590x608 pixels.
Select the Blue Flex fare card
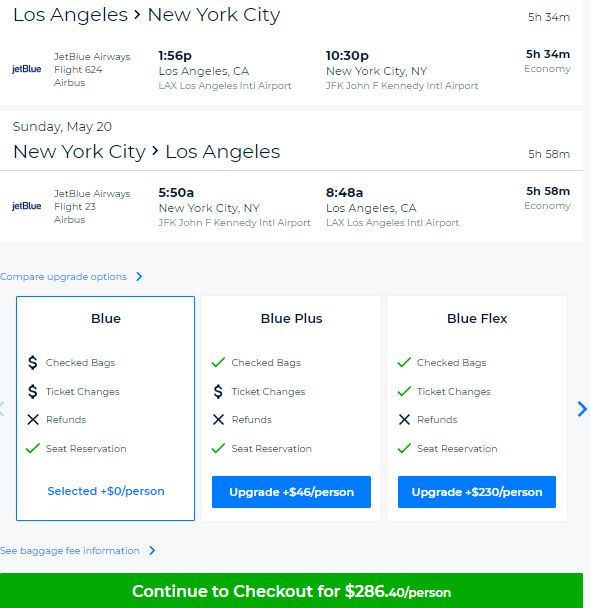coord(477,408)
